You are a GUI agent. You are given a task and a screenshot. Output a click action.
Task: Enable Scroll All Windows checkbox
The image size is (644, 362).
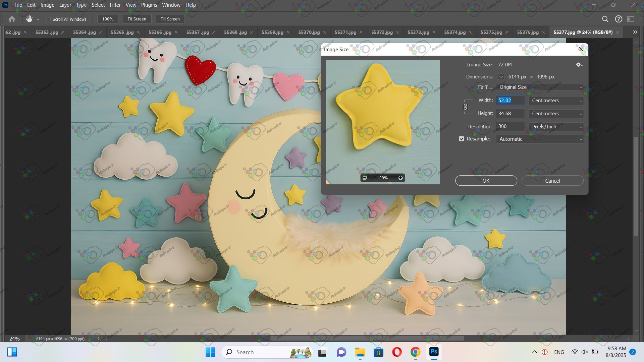pyautogui.click(x=49, y=19)
